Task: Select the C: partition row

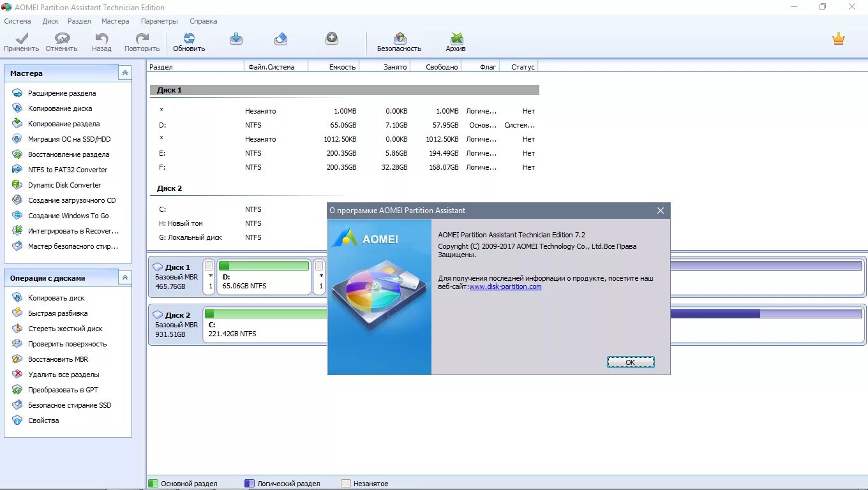Action: tap(239, 209)
